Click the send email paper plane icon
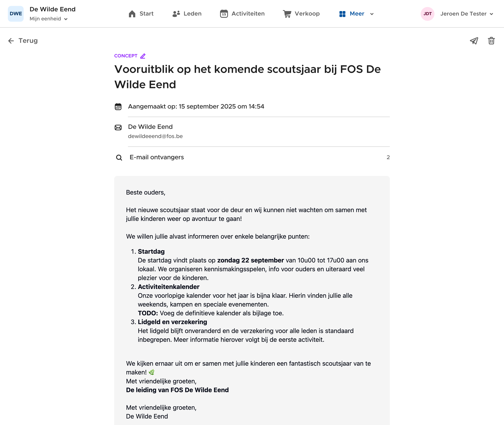The width and height of the screenshot is (504, 425). click(x=474, y=41)
